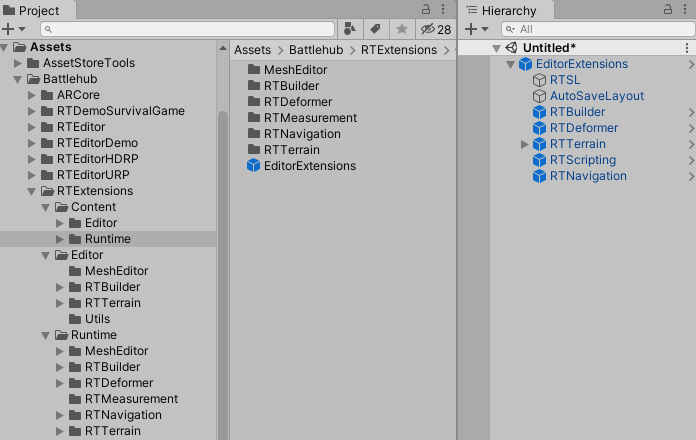Select the RTBuilder prefab icon in Hierarchy
Screen dimensions: 696x440
tap(539, 112)
